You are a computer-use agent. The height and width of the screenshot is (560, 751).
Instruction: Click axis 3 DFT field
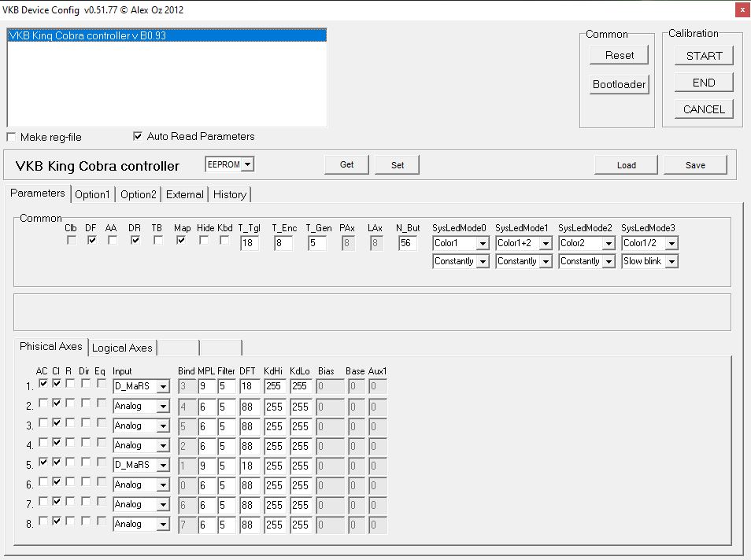tap(250, 426)
